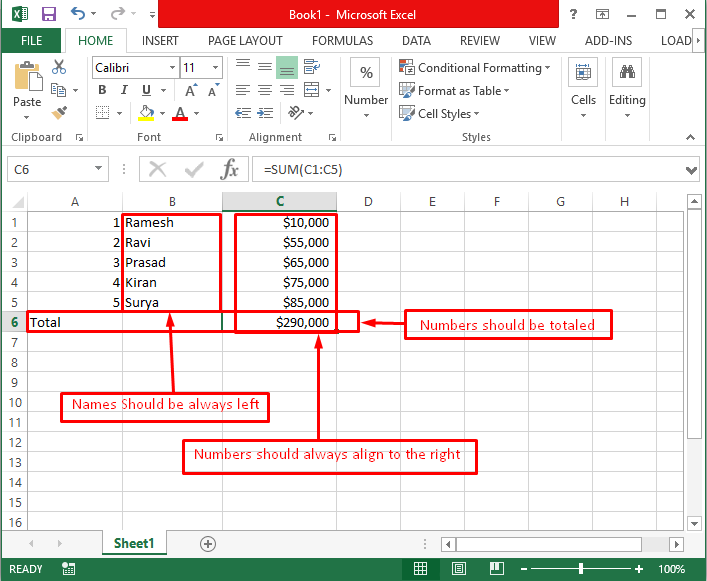707x581 pixels.
Task: Switch to the PAGE LAYOUT tab
Action: point(245,41)
